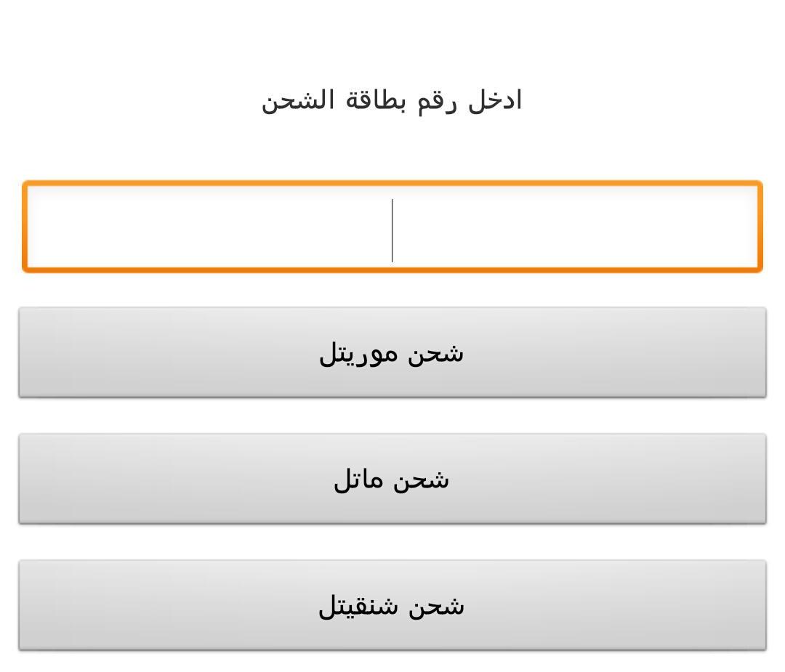Image resolution: width=785 pixels, height=672 pixels.
Task: Click the top gray recharge button
Action: pyautogui.click(x=392, y=352)
